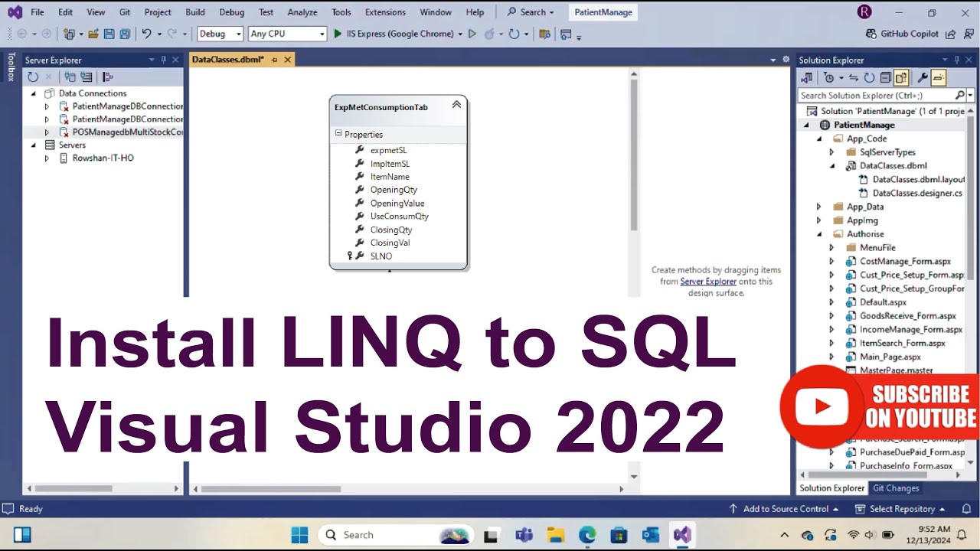
Task: Start IIS Express with the green play button
Action: coord(338,34)
